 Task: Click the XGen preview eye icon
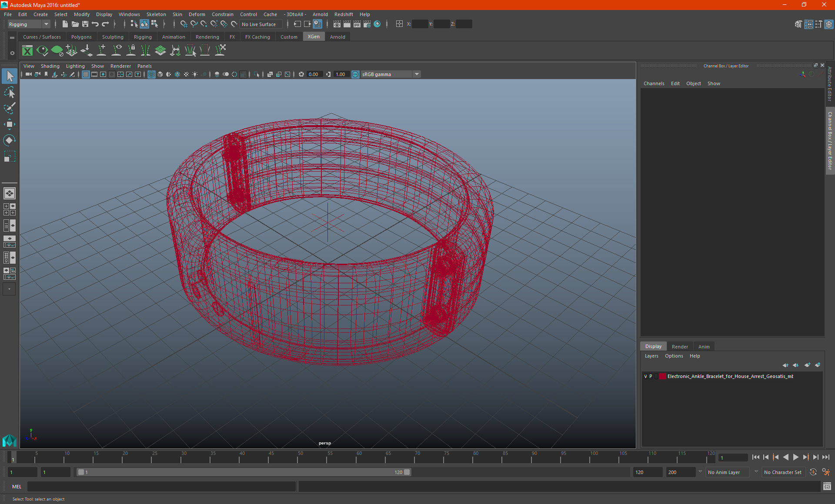tap(42, 51)
